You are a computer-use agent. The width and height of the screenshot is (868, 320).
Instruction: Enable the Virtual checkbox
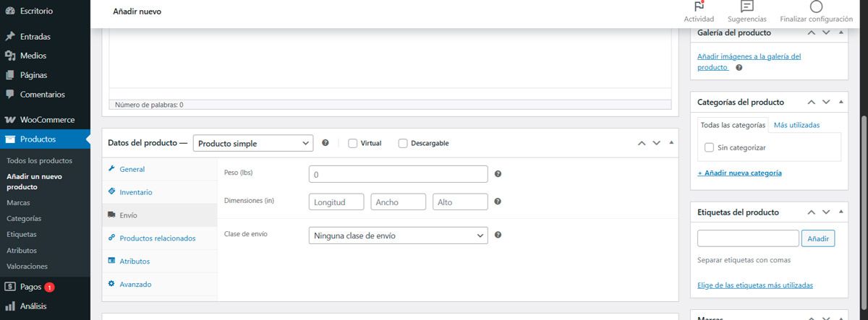352,143
